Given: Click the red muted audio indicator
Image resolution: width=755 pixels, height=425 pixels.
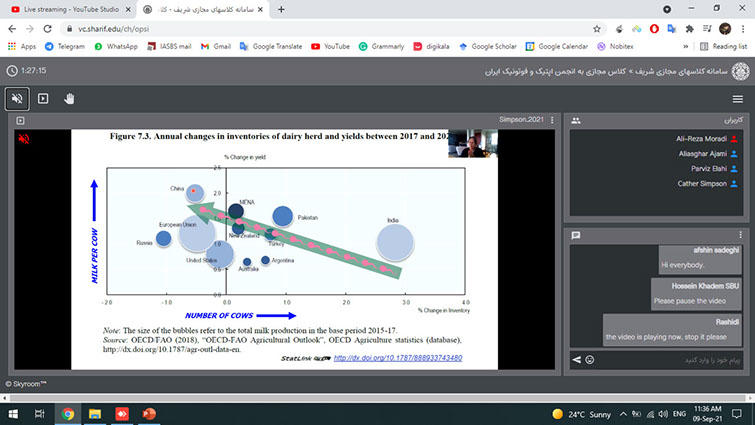Looking at the screenshot, I should [22, 141].
